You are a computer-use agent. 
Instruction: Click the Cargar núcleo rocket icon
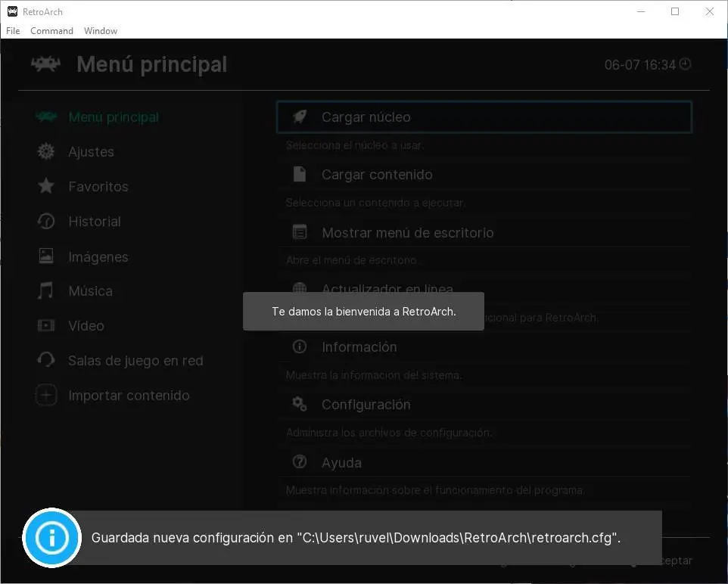(300, 116)
